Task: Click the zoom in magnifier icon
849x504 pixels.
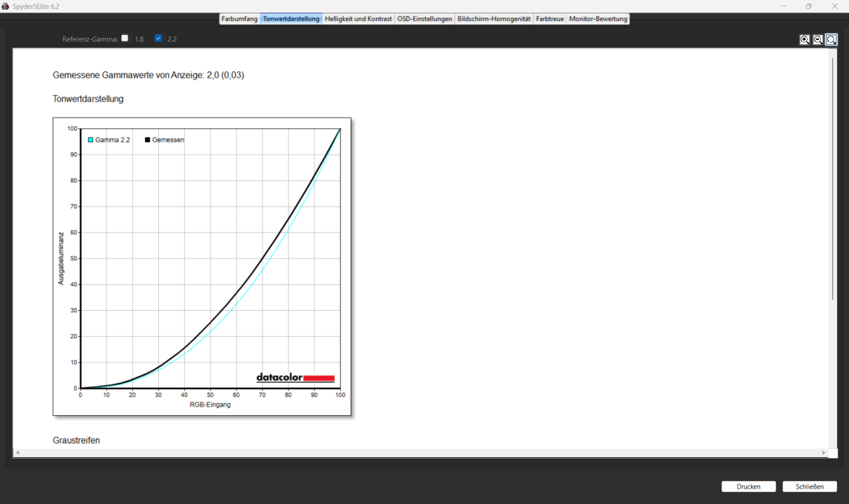Action: point(805,40)
